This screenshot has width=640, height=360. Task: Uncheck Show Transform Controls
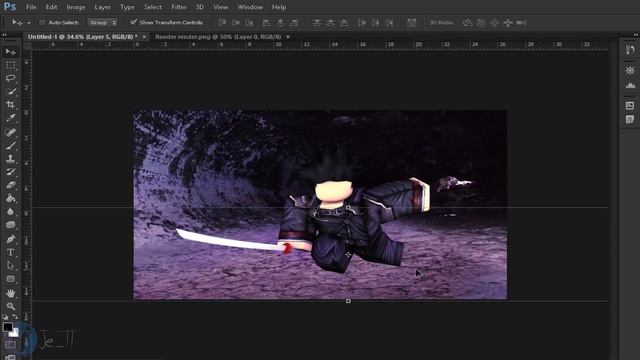pos(133,22)
